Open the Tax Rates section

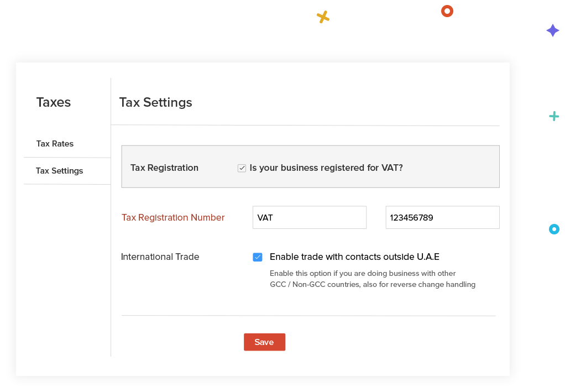click(x=55, y=144)
